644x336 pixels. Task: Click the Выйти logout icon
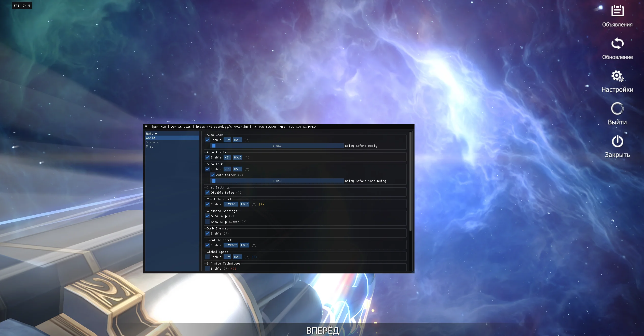pos(617,109)
